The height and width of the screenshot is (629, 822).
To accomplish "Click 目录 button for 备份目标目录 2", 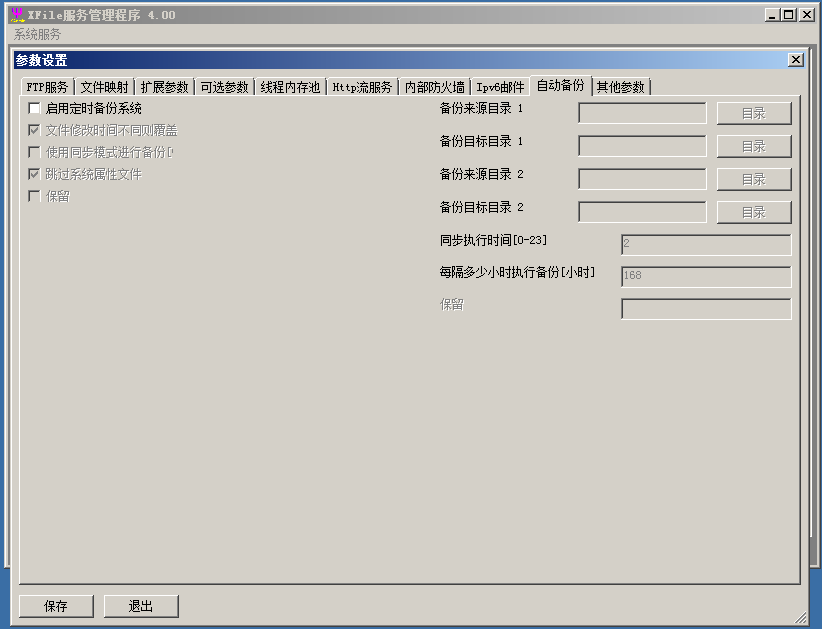I will pyautogui.click(x=753, y=212).
